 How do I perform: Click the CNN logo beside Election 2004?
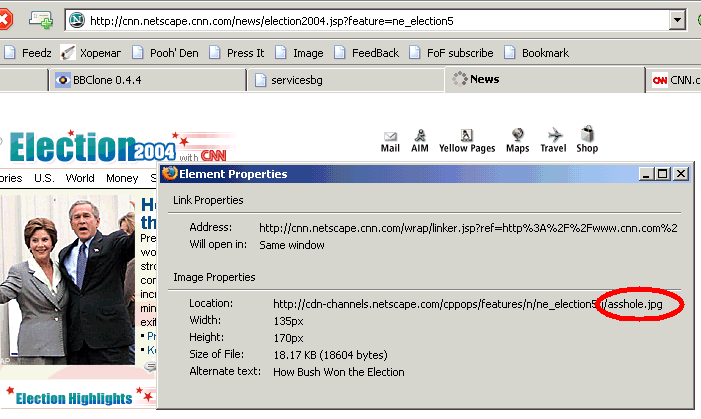(x=213, y=155)
